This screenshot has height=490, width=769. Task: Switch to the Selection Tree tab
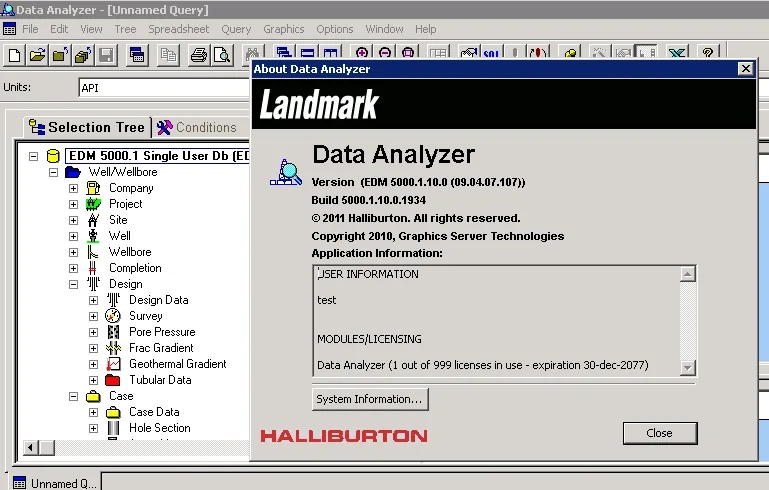(x=87, y=127)
